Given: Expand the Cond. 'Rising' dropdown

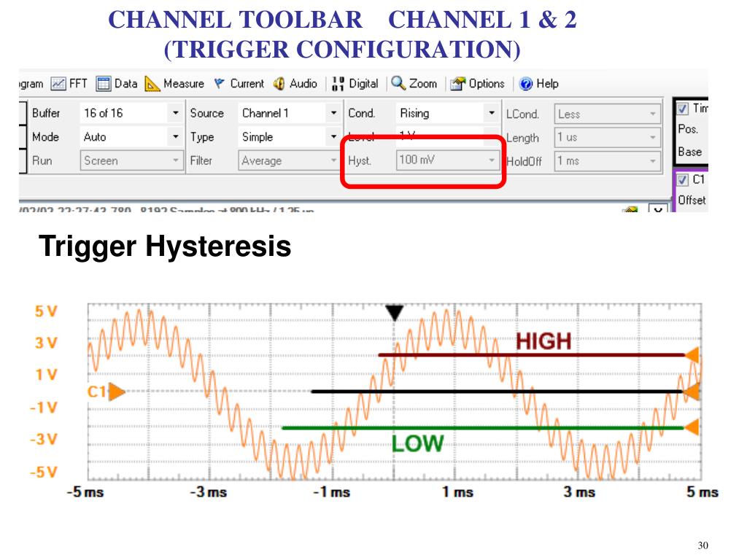Looking at the screenshot, I should tap(492, 114).
